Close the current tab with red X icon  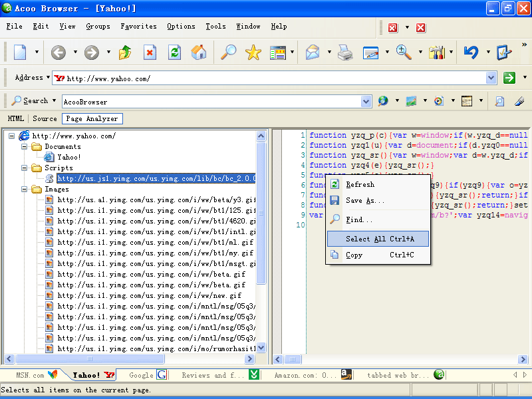pyautogui.click(x=421, y=27)
